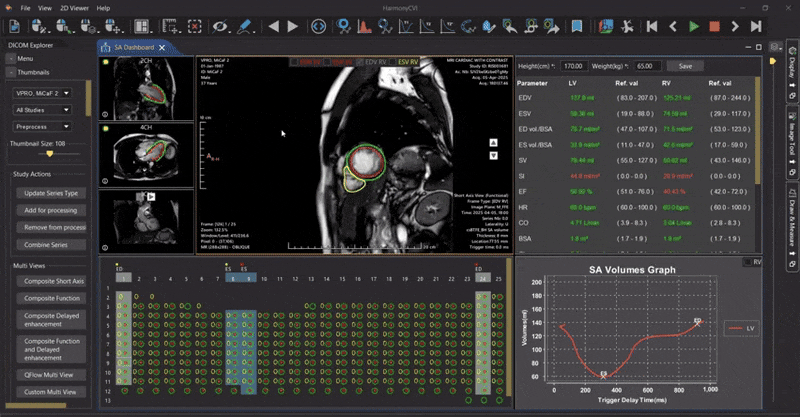800x417 pixels.
Task: Select frame 8 ES header in grid
Action: tap(233, 279)
